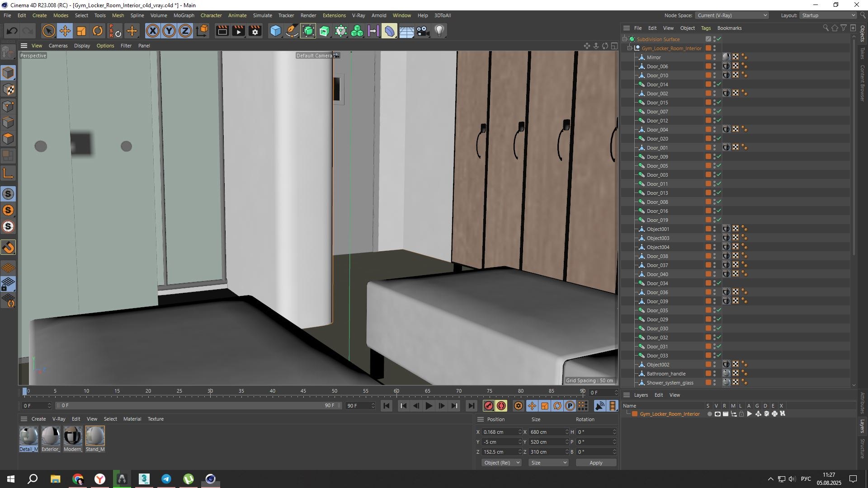Open Windows Start menu

(x=11, y=479)
